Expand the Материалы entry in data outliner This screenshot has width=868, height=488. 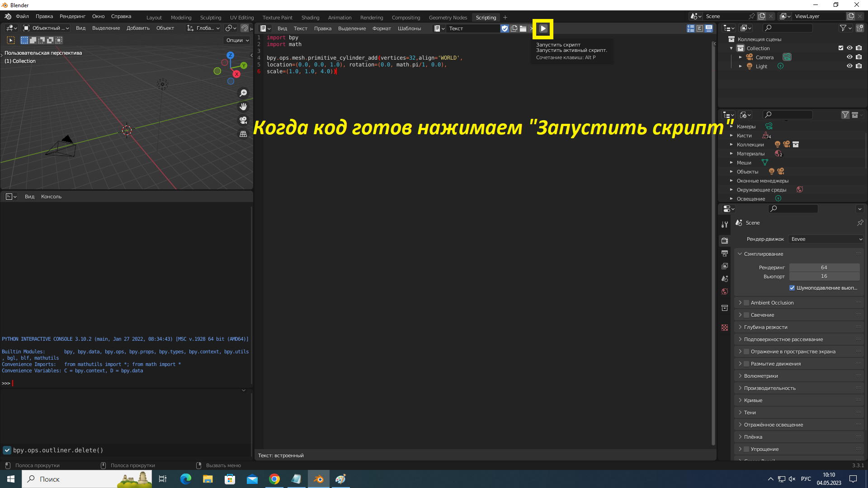tap(731, 154)
